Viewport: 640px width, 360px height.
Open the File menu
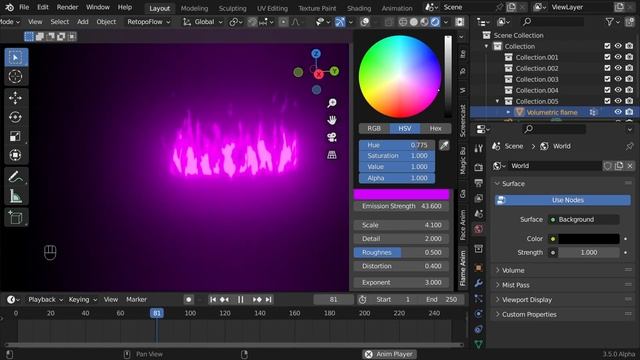(x=24, y=7)
